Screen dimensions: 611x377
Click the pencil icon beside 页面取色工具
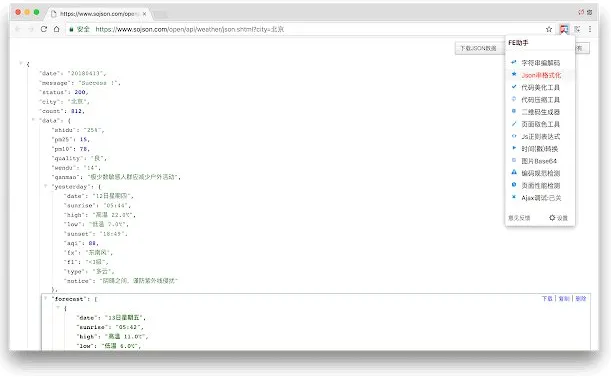click(514, 124)
